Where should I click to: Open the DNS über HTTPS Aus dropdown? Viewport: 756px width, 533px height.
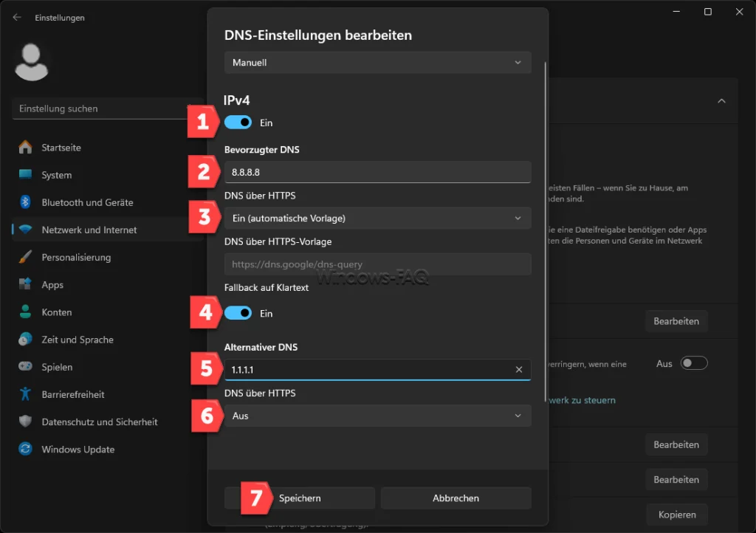(x=377, y=416)
